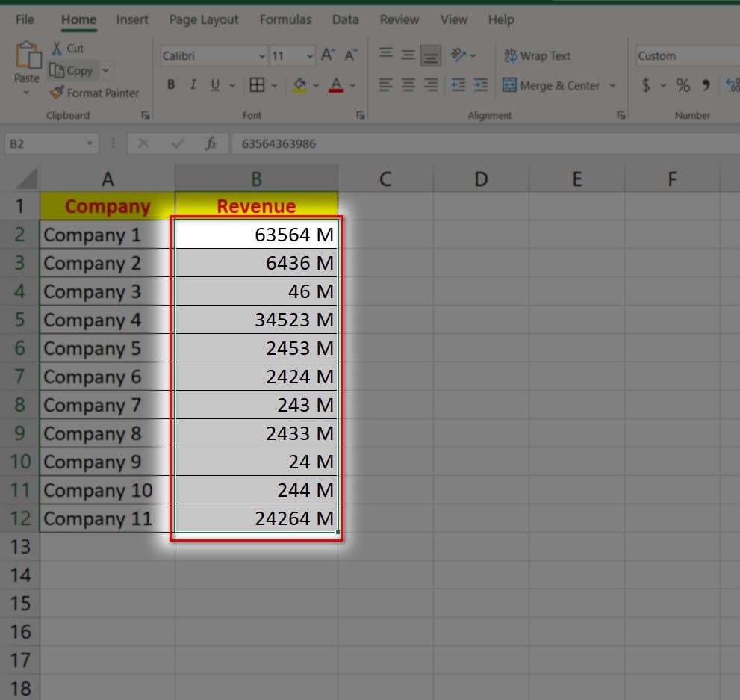
Task: Apply the yellow Fill Color bucket
Action: tap(299, 85)
